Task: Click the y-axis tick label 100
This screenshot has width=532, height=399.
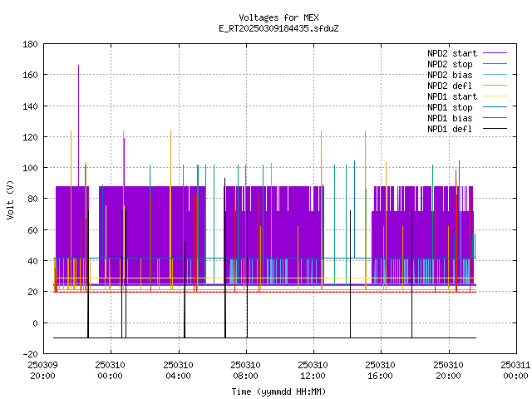Action: coord(30,168)
